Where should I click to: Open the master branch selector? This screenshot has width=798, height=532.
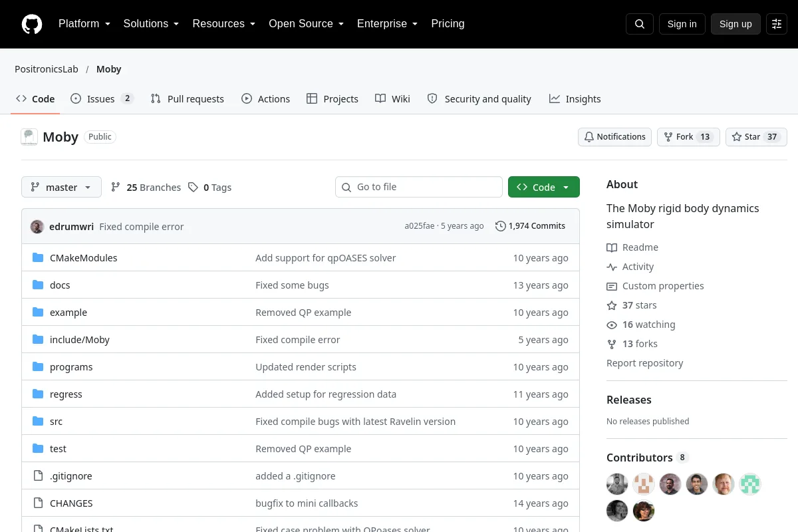click(61, 188)
